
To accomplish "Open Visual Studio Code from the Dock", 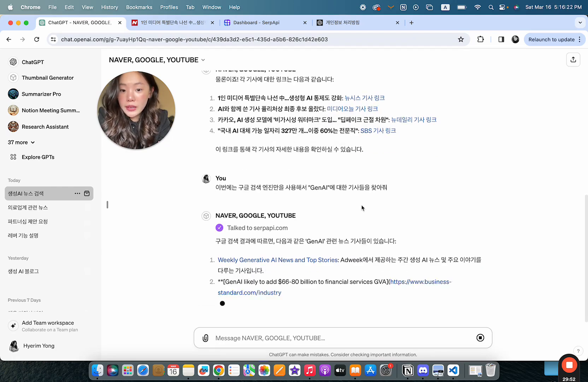I will pyautogui.click(x=453, y=370).
